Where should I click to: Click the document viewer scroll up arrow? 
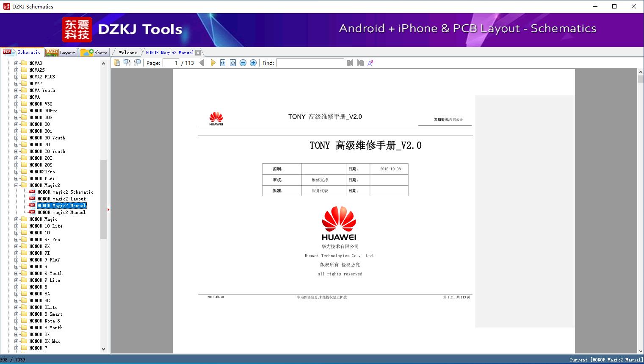point(641,72)
